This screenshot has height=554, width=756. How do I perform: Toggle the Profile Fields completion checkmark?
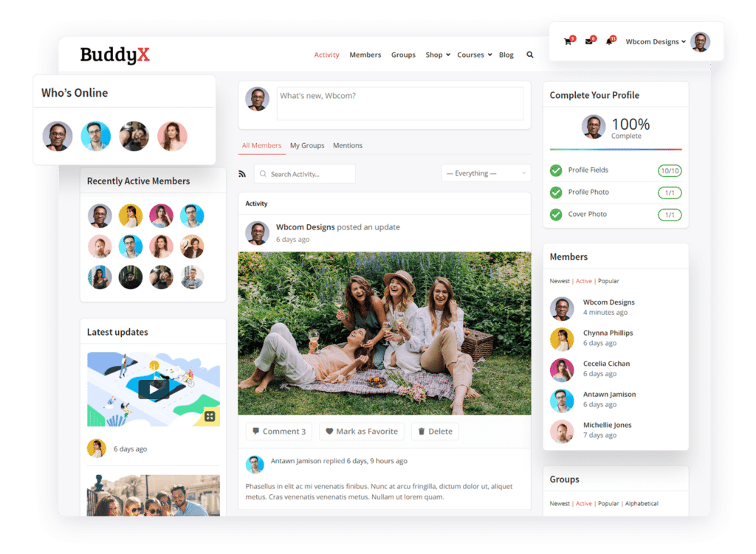tap(556, 170)
